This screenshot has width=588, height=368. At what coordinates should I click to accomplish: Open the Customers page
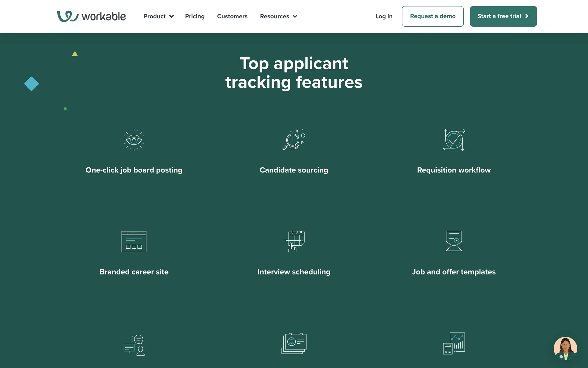tap(232, 16)
